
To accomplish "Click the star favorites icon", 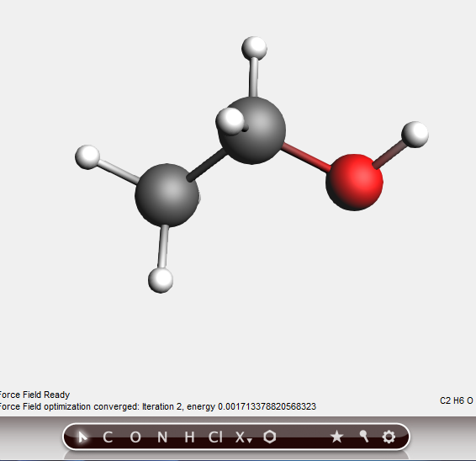I will coord(336,437).
